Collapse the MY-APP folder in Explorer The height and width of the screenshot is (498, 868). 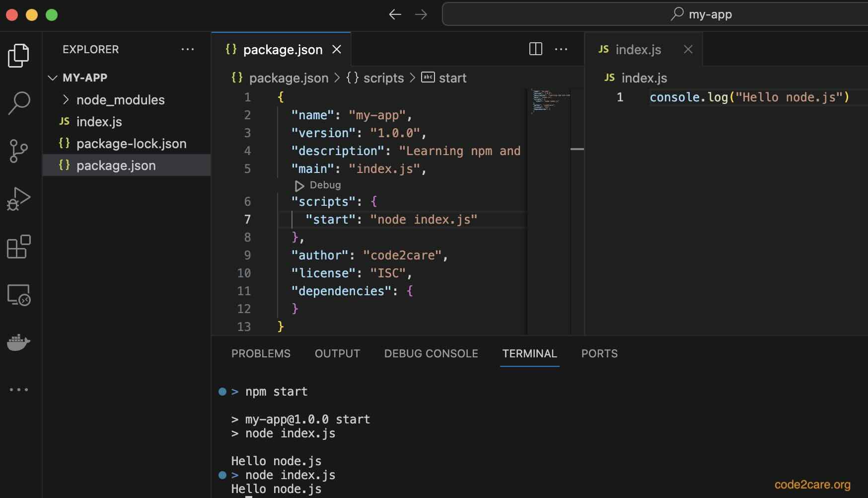53,78
